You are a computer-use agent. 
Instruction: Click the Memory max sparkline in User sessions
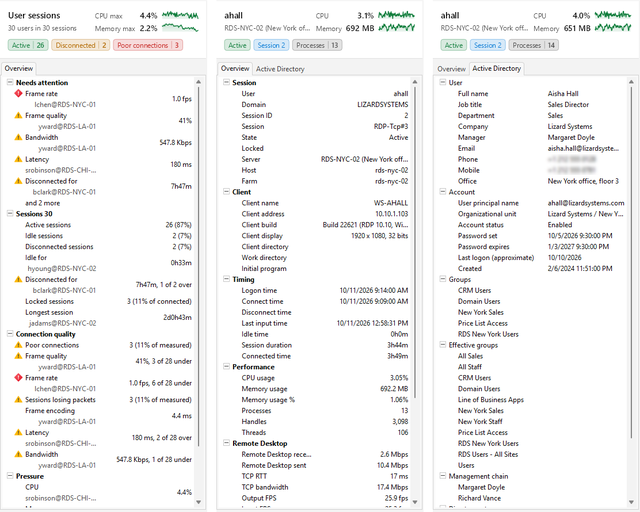(x=180, y=28)
